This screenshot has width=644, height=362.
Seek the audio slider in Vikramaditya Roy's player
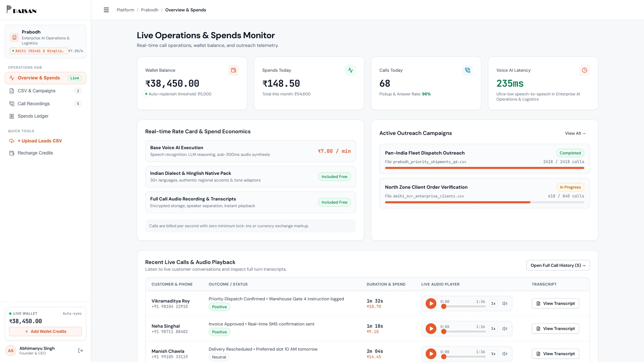tap(463, 306)
